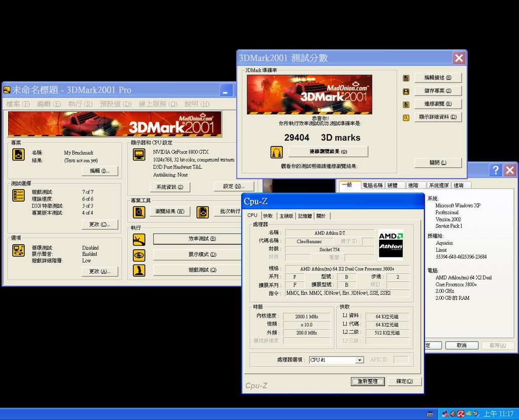Click the network computers tray icon
Screen dimensions: 519x420
[445, 414]
